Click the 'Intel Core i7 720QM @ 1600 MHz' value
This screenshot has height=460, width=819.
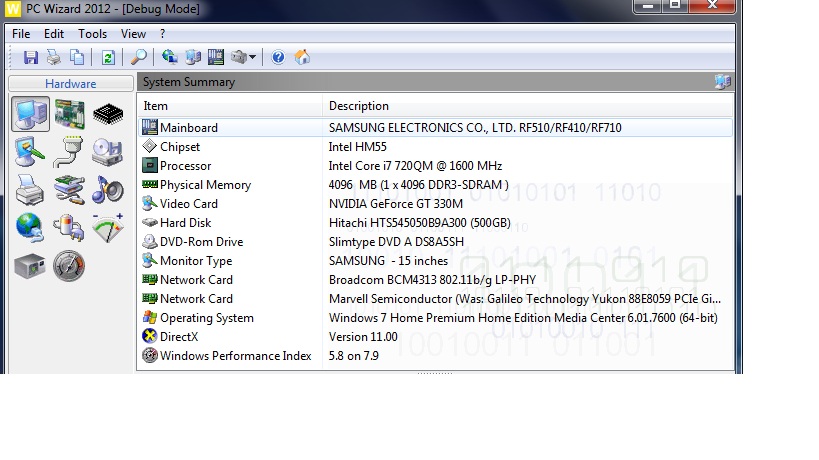coord(415,166)
